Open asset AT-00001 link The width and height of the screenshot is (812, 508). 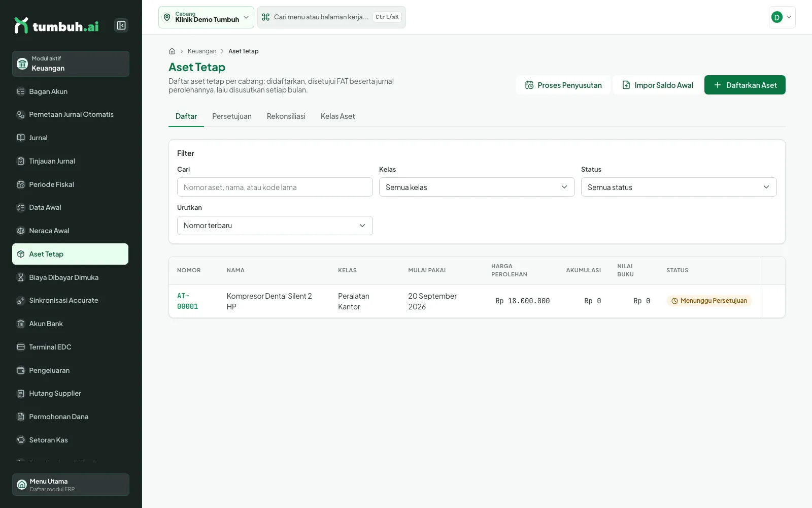[x=188, y=301]
